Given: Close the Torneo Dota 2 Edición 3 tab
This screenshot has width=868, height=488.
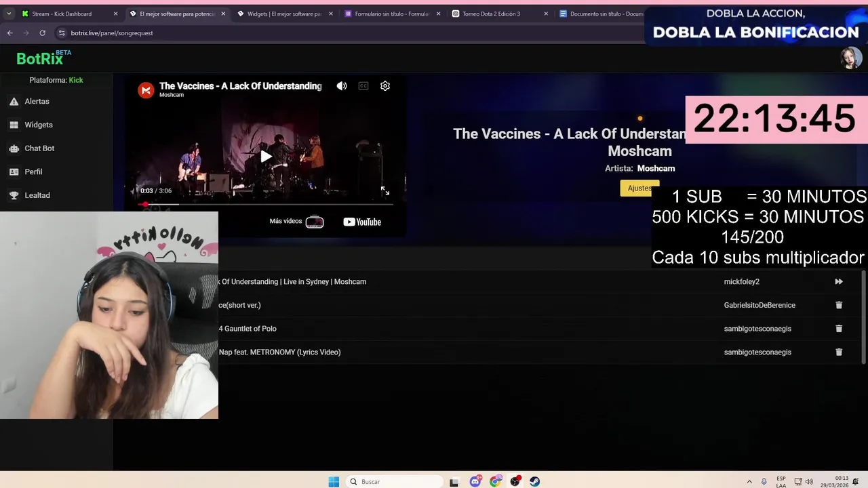Looking at the screenshot, I should tap(546, 14).
